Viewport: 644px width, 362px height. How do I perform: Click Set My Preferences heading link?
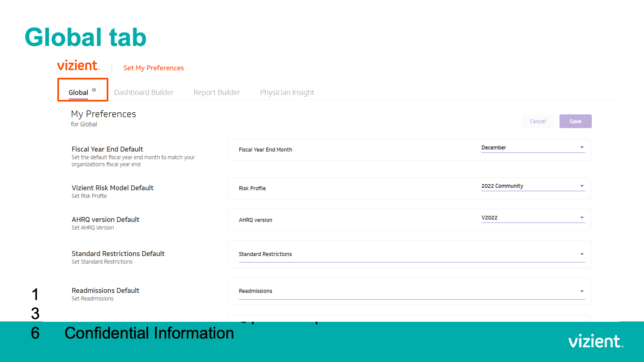point(154,68)
